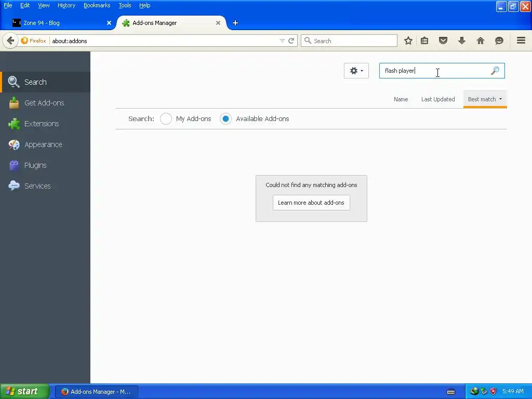Open the Extensions category
532x399 pixels.
(45, 124)
